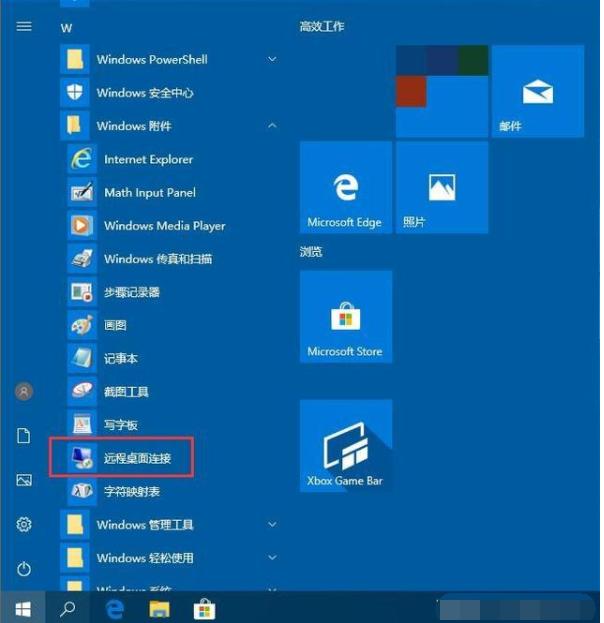Viewport: 604px width, 623px height.
Task: Click the Windows Start button
Action: pyautogui.click(x=23, y=609)
